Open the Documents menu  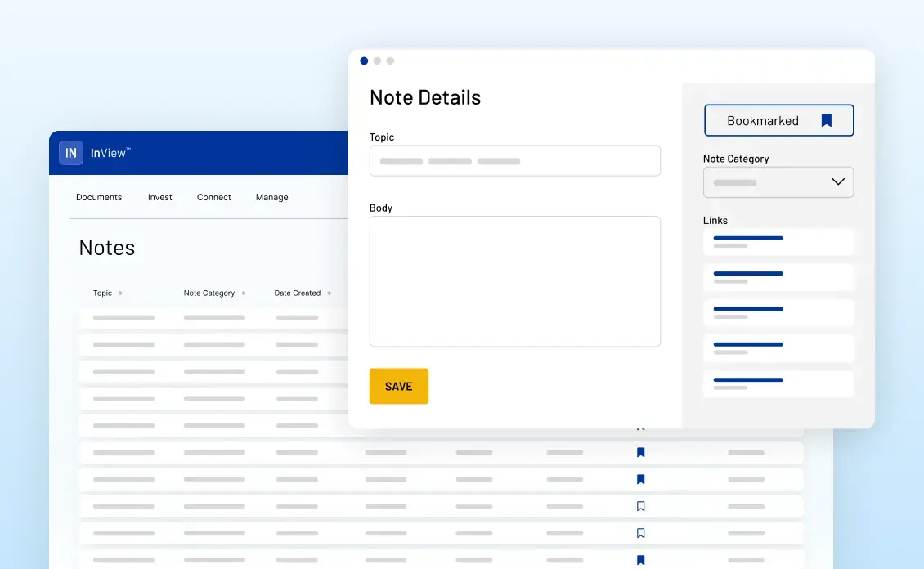pos(99,197)
